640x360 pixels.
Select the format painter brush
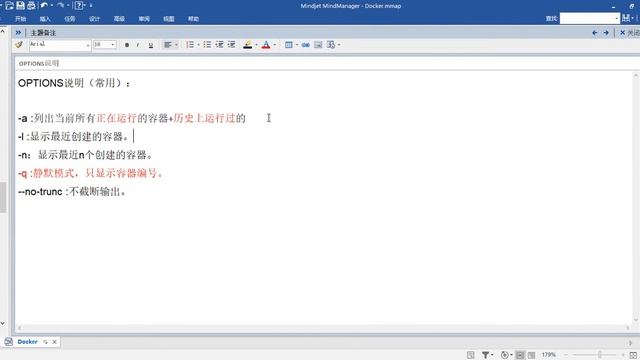19,45
